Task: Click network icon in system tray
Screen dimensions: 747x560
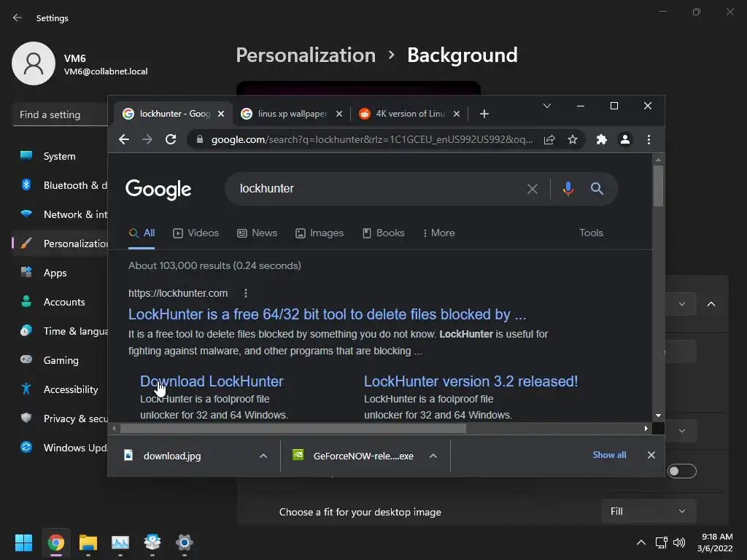Action: (661, 542)
